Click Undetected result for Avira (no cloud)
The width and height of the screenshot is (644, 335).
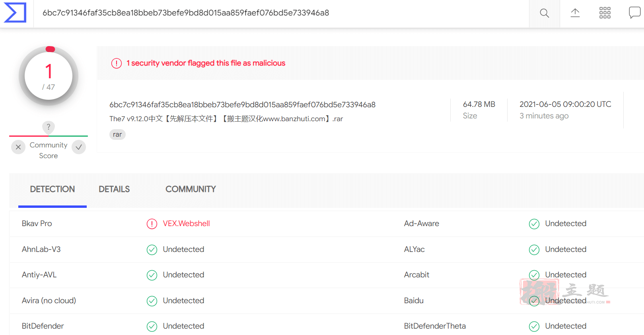coord(183,301)
